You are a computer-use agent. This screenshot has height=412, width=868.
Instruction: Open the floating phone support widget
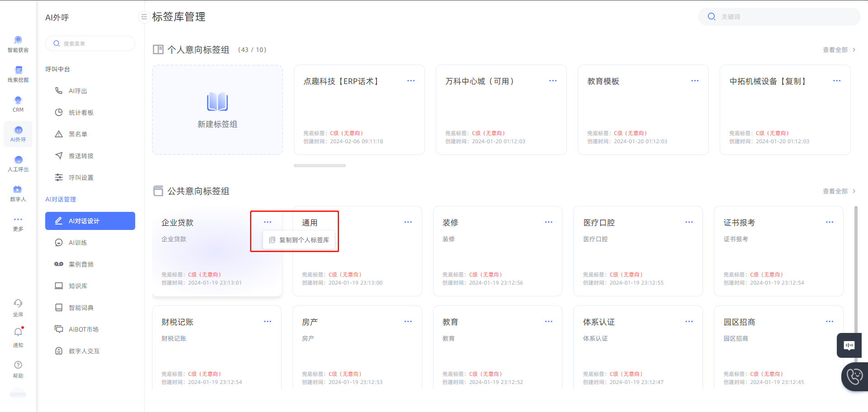pyautogui.click(x=854, y=376)
